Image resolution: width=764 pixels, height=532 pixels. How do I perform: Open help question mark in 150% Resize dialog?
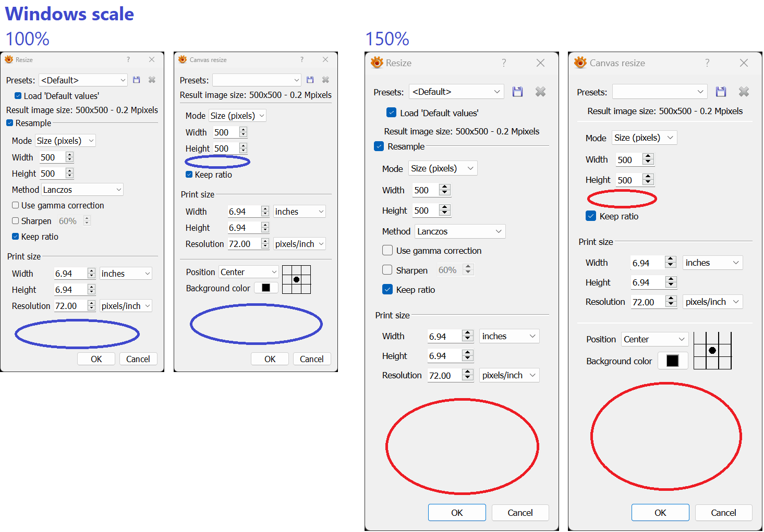coord(504,63)
